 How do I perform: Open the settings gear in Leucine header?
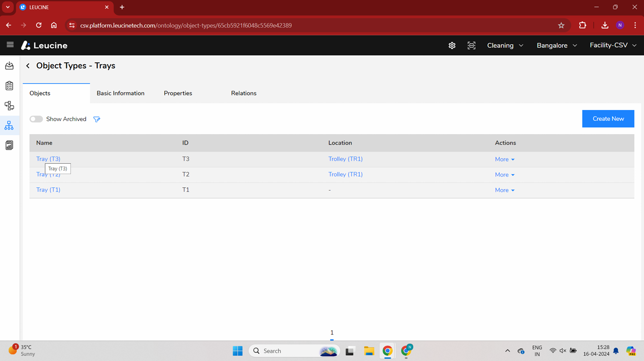tap(452, 45)
